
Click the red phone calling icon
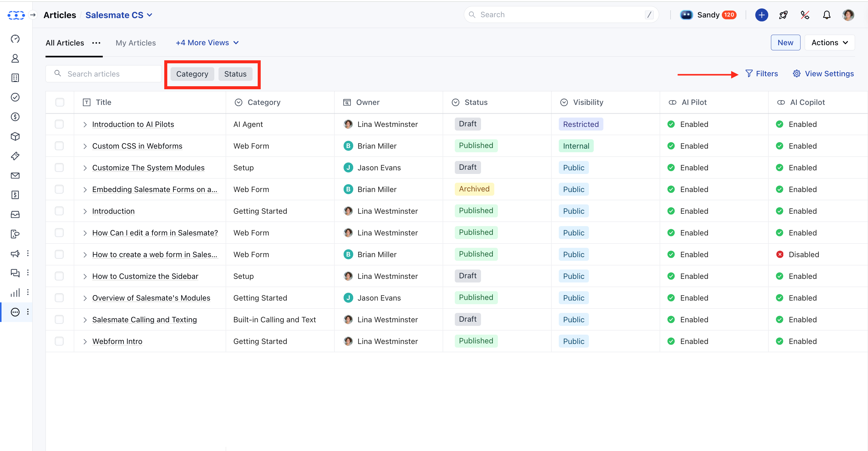[805, 15]
